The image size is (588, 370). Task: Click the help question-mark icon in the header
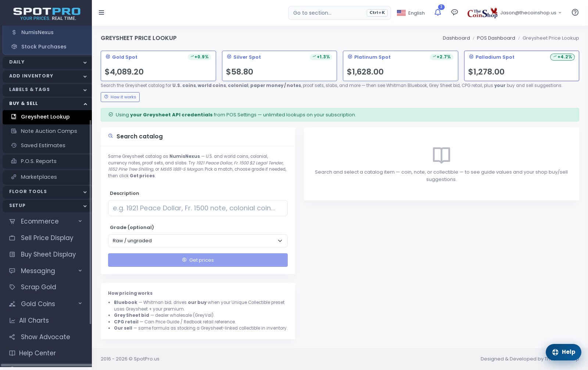pyautogui.click(x=575, y=12)
